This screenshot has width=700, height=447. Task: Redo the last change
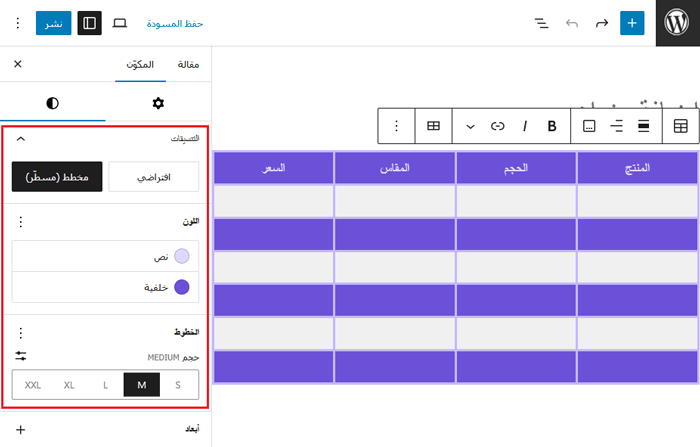click(x=602, y=23)
